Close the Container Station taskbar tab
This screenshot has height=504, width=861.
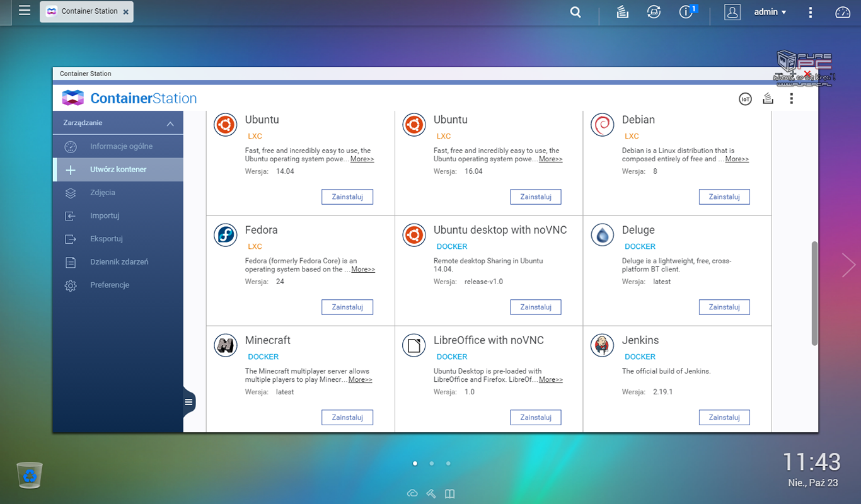(125, 12)
